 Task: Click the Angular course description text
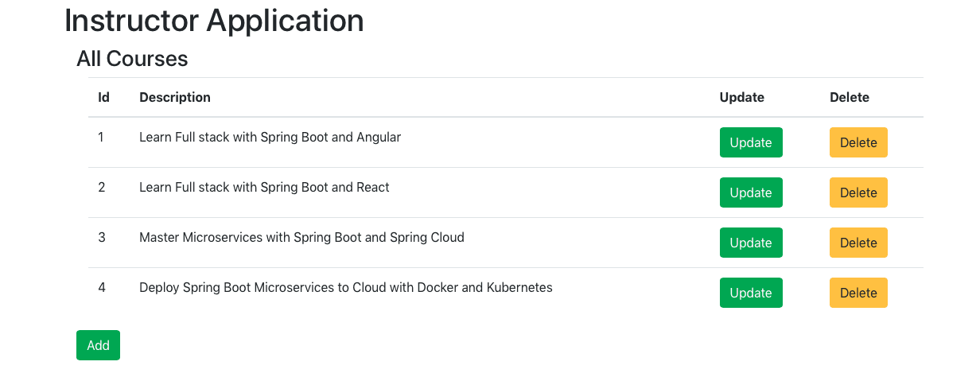tap(270, 137)
